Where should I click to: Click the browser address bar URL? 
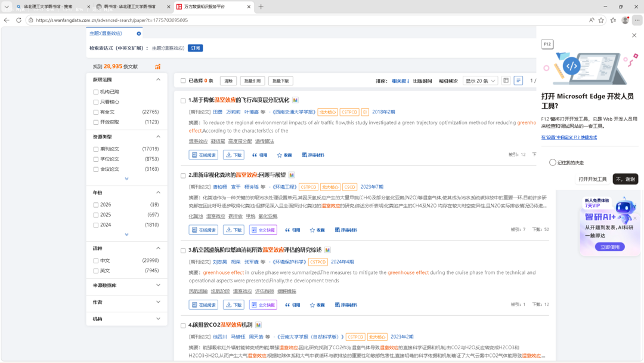pos(112,20)
